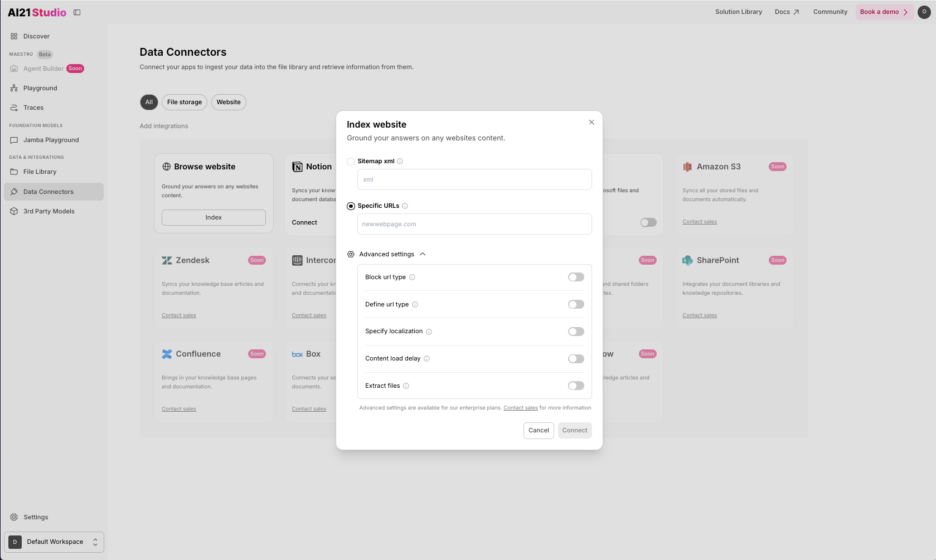Toggle the connector switch behind the dialog
The height and width of the screenshot is (560, 936).
[x=648, y=222]
